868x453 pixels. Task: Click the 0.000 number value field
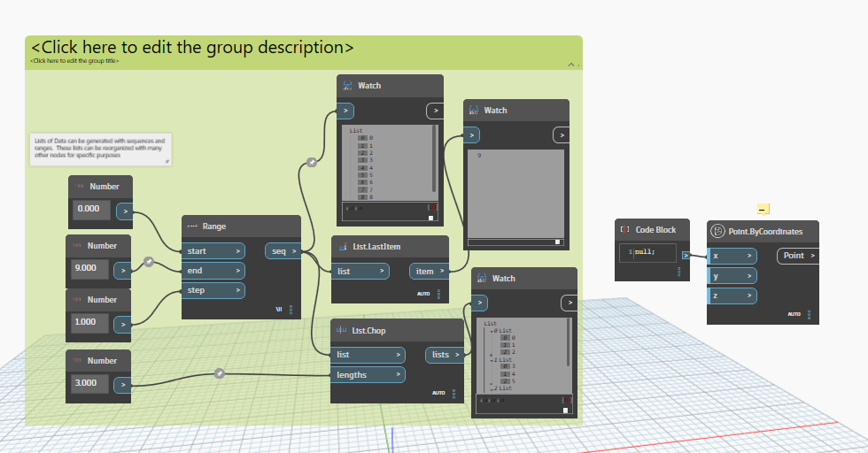pos(91,209)
